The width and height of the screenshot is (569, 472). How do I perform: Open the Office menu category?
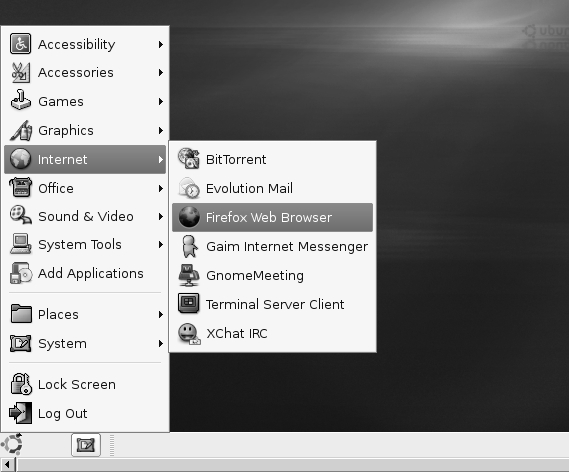(85, 188)
